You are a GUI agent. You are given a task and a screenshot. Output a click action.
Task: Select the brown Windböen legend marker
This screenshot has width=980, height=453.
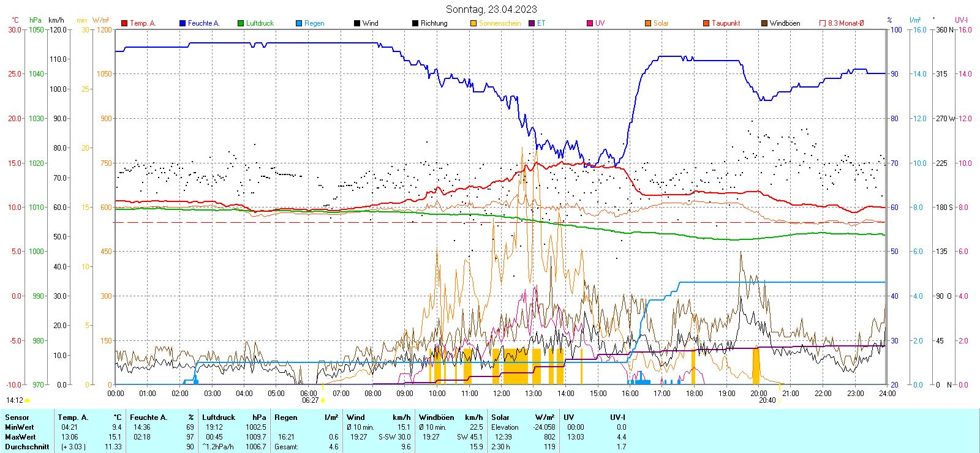click(764, 23)
